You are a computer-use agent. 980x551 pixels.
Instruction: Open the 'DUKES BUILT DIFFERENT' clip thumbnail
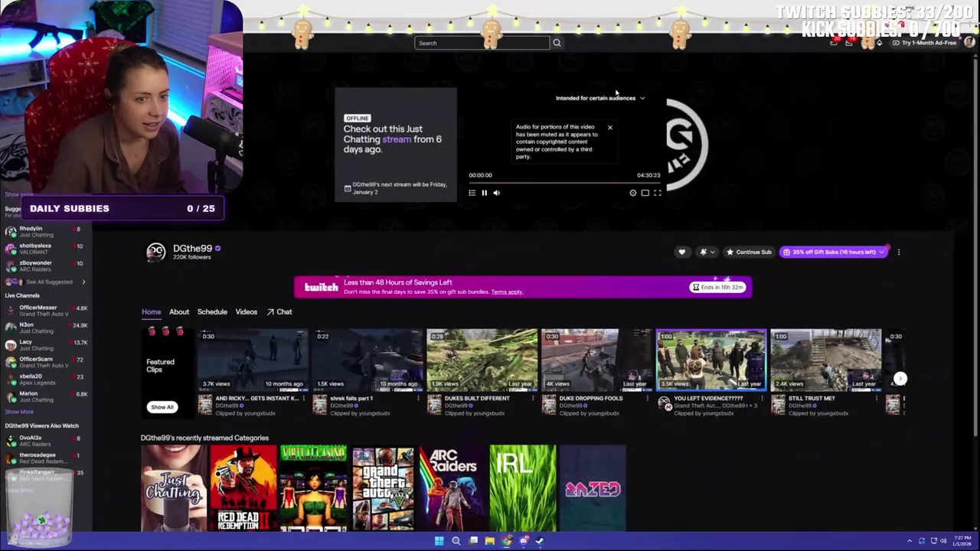482,360
